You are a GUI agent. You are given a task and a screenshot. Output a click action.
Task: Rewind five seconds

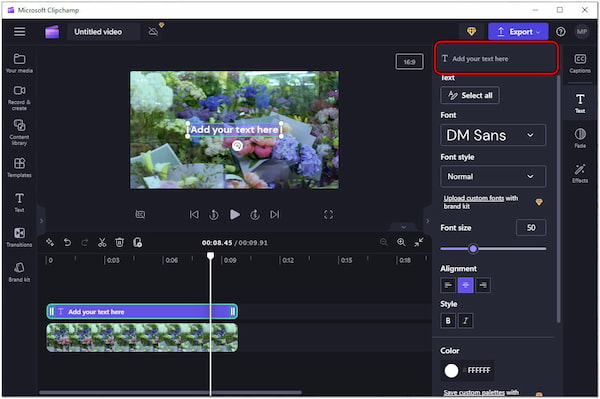214,215
